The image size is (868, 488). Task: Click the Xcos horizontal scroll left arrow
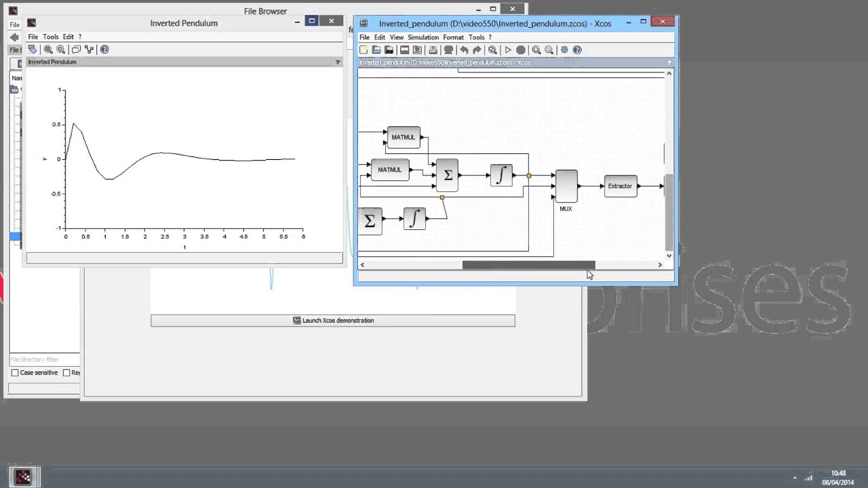362,265
